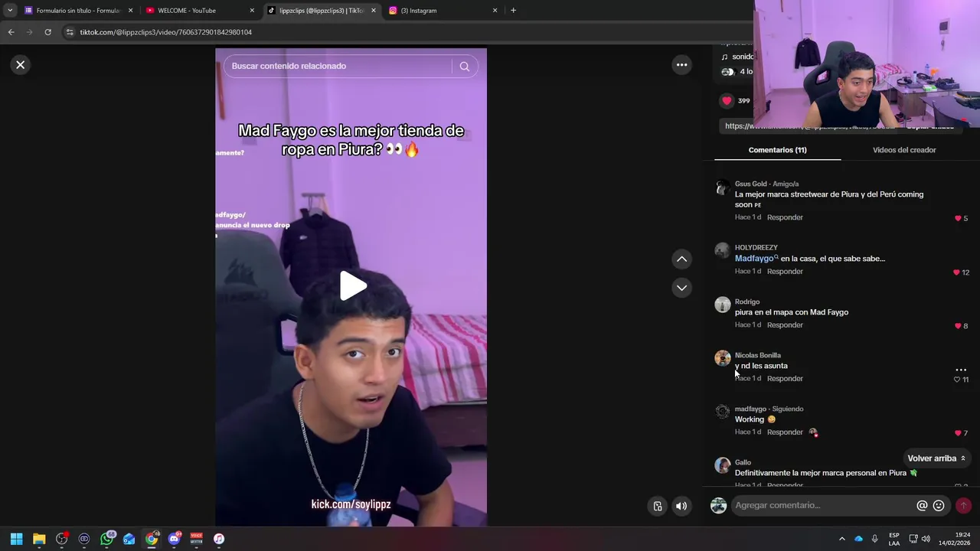Viewport: 980px width, 551px height.
Task: Open the emoji picker in comment box
Action: pos(939,506)
